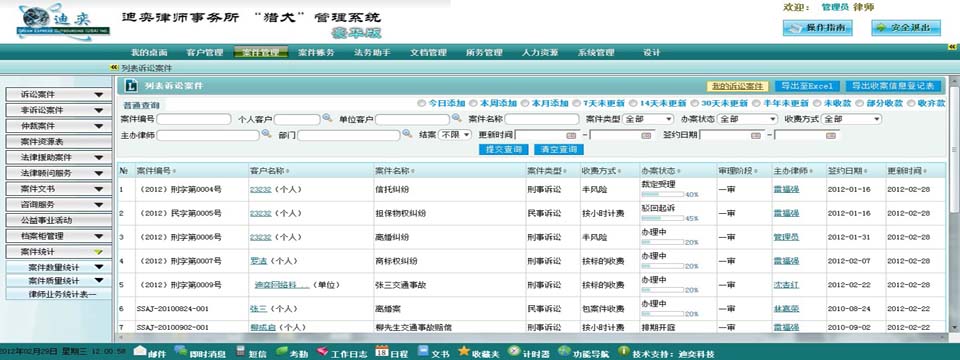
Task: Open 客户管理 menu
Action: 205,53
